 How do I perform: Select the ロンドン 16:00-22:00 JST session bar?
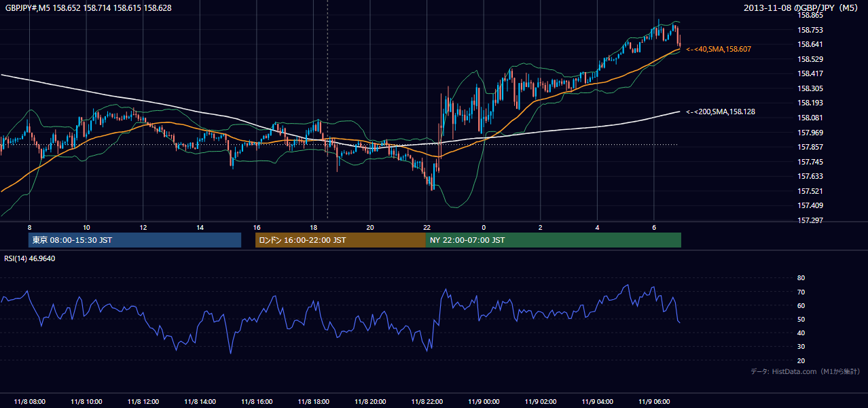pos(340,240)
